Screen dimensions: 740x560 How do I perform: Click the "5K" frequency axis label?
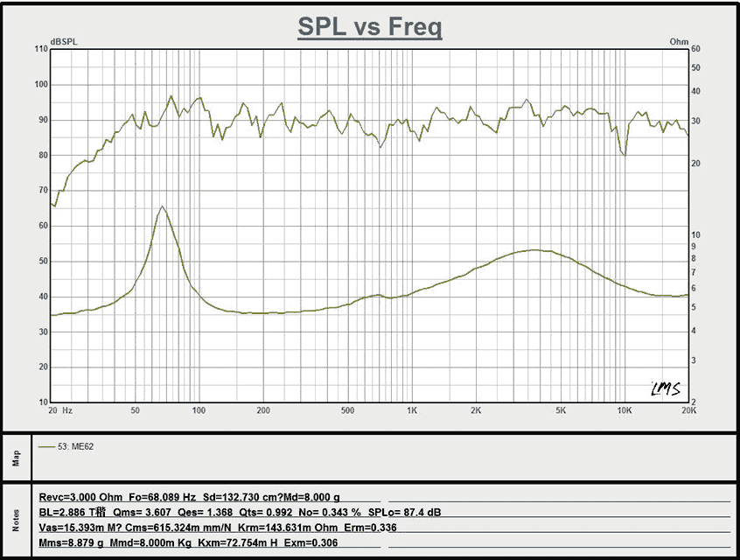tap(560, 410)
